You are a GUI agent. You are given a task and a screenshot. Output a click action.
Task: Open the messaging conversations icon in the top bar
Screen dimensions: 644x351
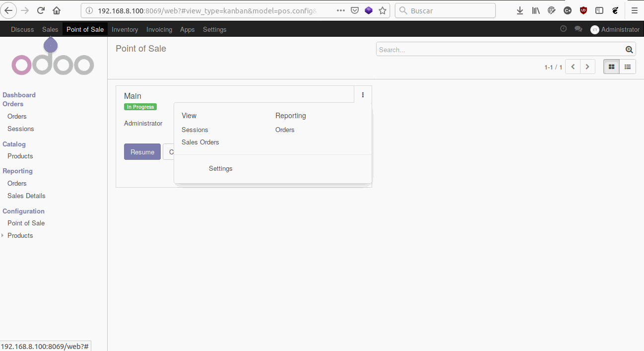pyautogui.click(x=579, y=29)
